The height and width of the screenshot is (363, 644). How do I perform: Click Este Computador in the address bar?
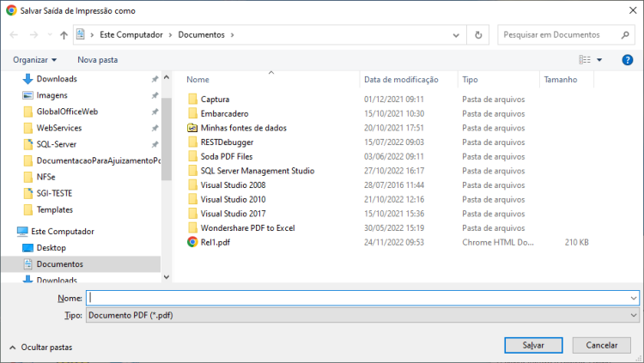tap(131, 35)
